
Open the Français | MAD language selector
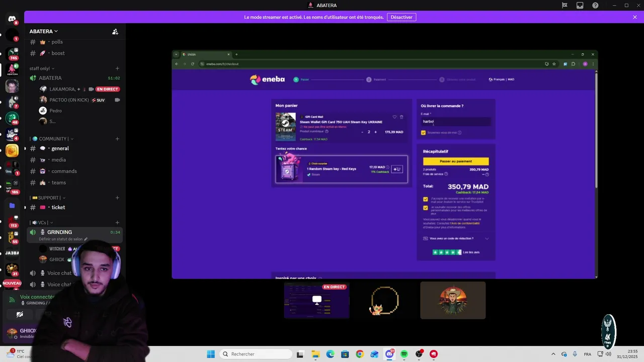[502, 79]
